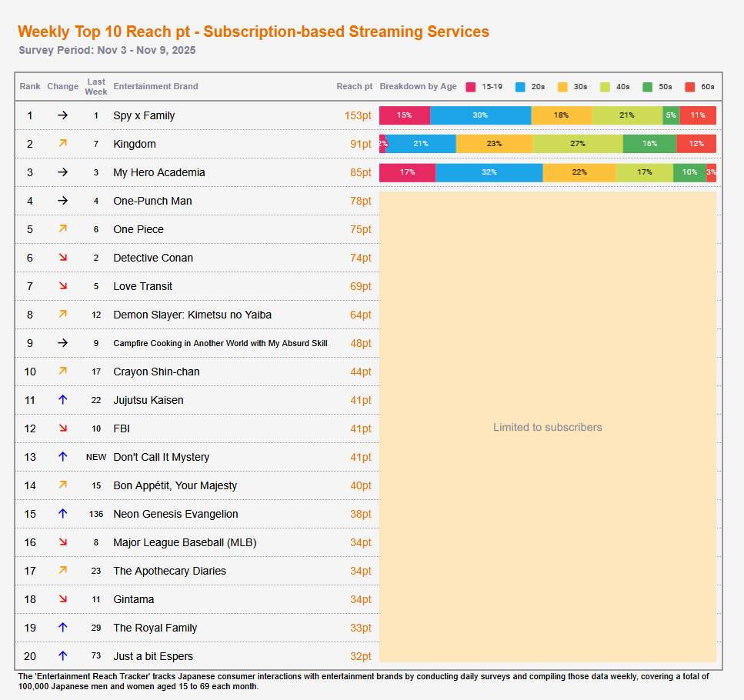Image resolution: width=744 pixels, height=700 pixels.
Task: Click the 30% blue segment in Spy x Family bar
Action: tap(480, 115)
